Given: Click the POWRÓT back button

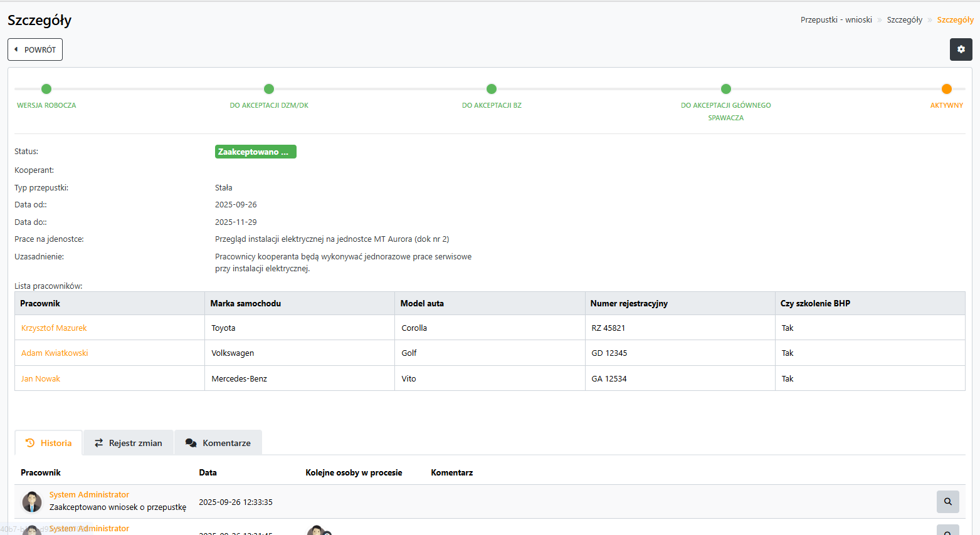Looking at the screenshot, I should coord(35,49).
